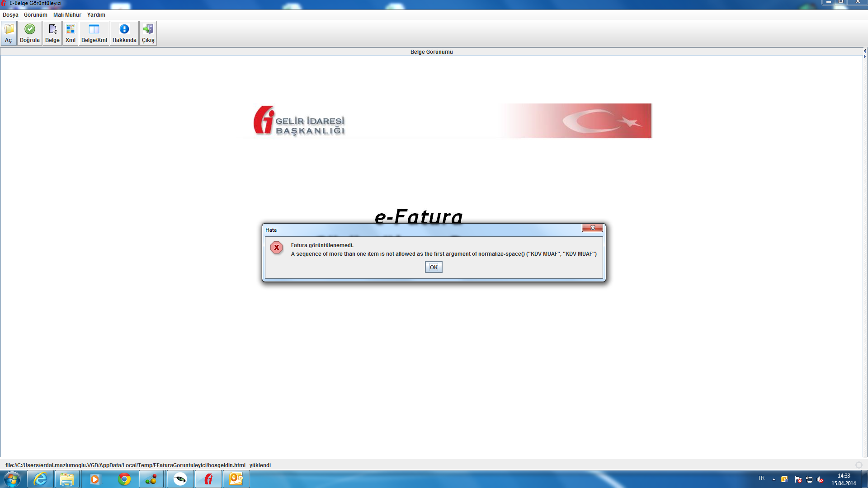Click the Aç (open file) toolbar icon
The height and width of the screenshot is (488, 868).
9,33
